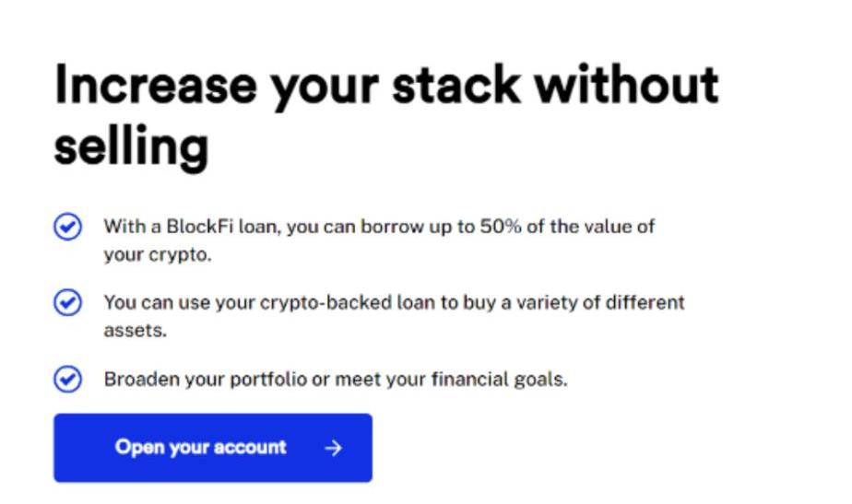Click the 'your crypto.' continuation line
Image resolution: width=852 pixels, height=504 pixels.
point(158,254)
